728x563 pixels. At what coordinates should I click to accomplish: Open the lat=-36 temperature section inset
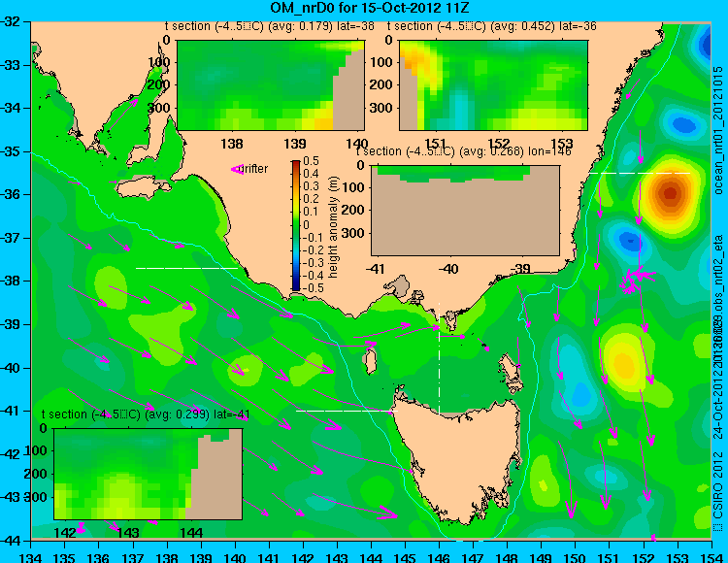click(493, 85)
